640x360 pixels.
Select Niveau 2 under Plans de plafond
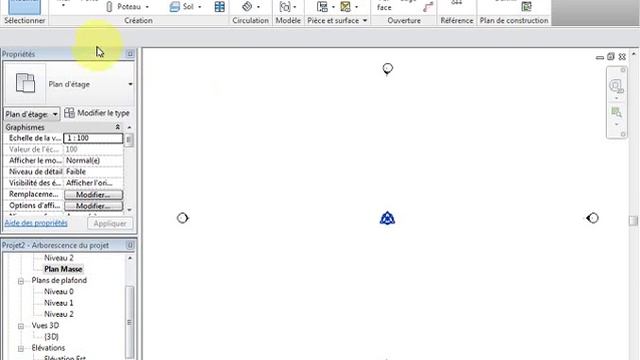point(59,314)
